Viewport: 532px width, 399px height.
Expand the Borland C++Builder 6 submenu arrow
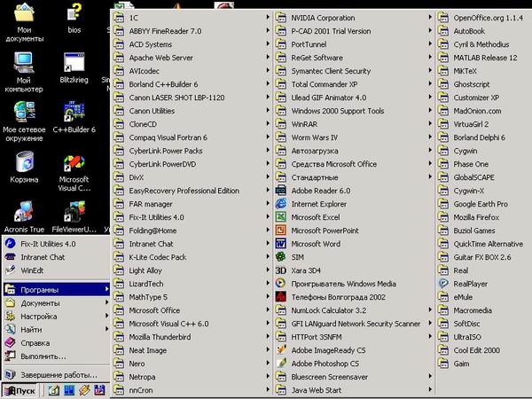[x=268, y=84]
